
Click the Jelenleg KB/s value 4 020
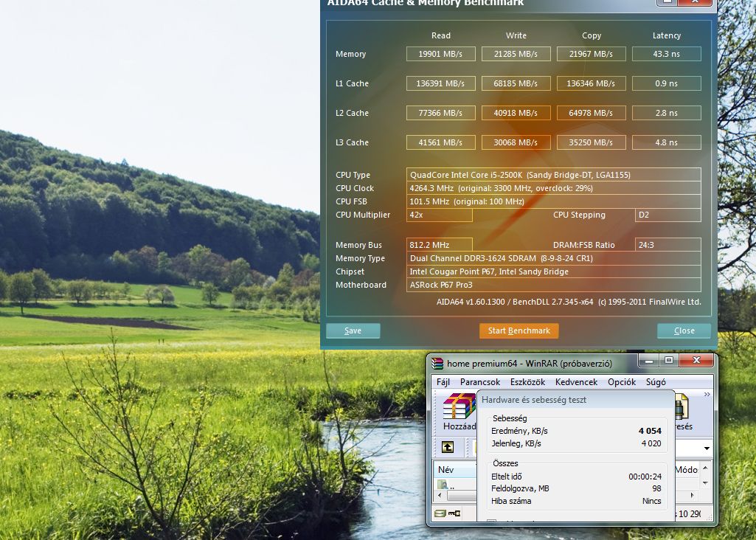(x=651, y=443)
